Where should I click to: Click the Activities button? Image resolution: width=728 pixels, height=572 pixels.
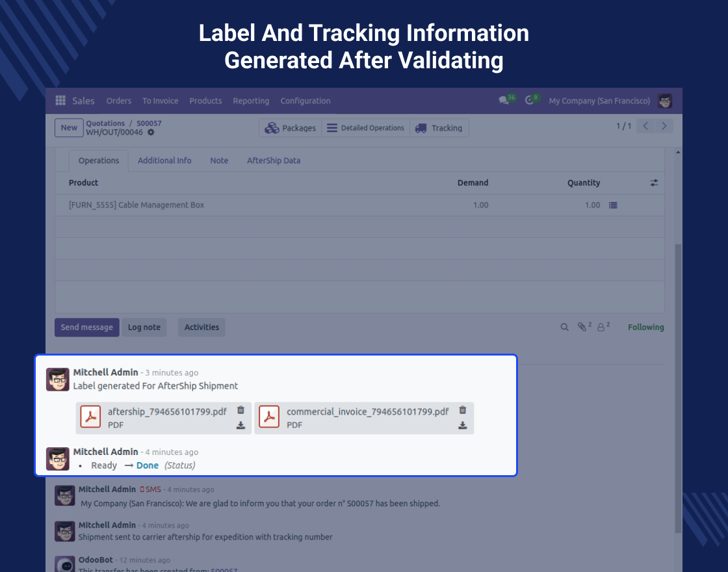pos(201,328)
